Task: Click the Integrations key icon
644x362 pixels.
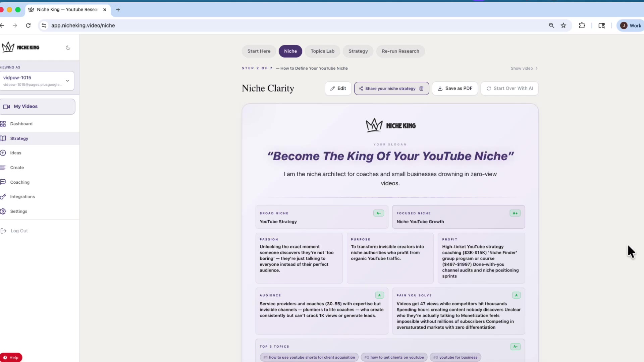Action: click(x=3, y=197)
